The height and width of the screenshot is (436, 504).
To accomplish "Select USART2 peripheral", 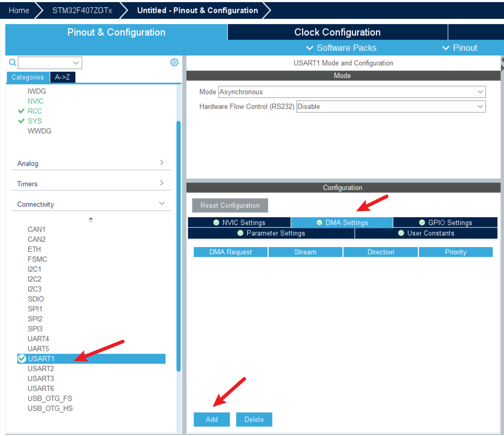I will [41, 368].
